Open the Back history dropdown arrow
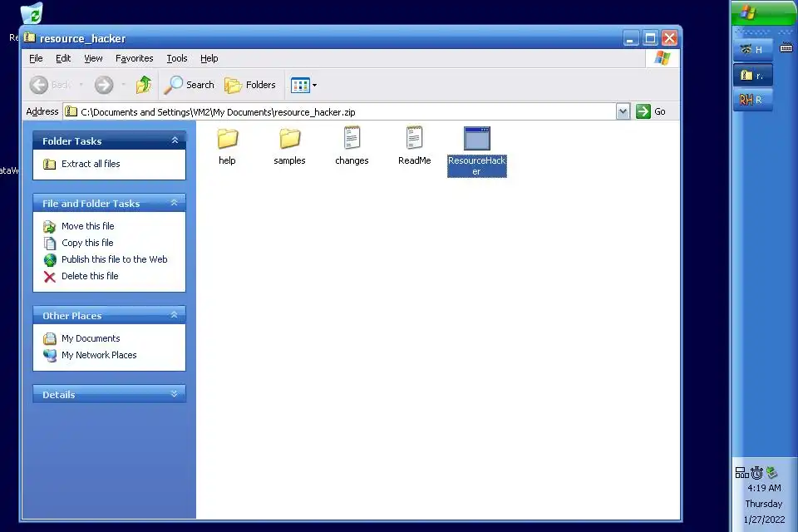Viewport: 798px width, 532px height. [x=81, y=85]
